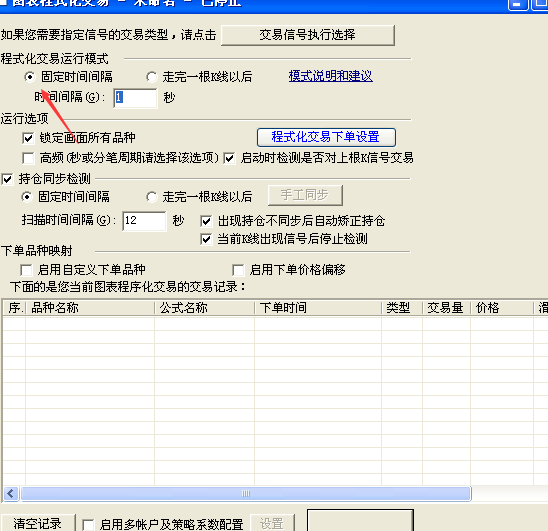Open the 交易信号执行选择 button

[x=308, y=35]
